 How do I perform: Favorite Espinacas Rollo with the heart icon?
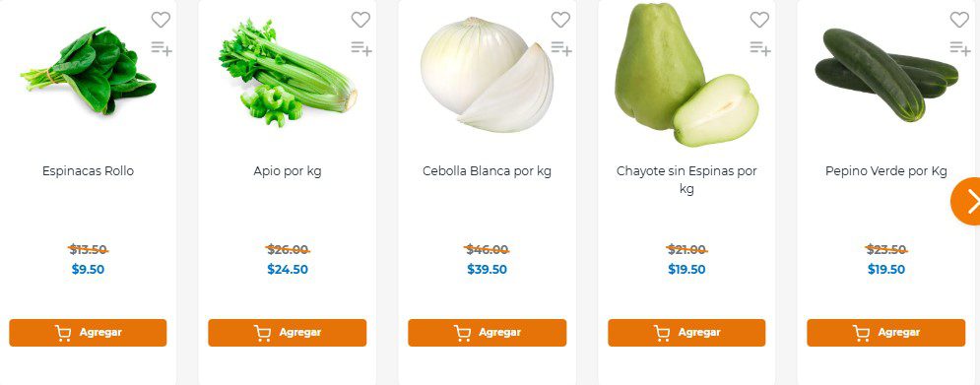tap(161, 20)
